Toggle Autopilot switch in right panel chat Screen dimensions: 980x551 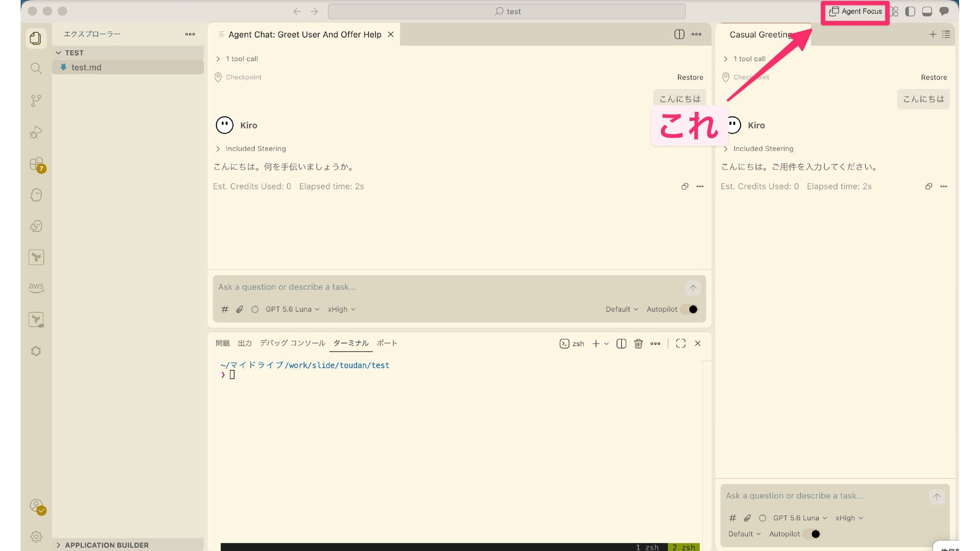click(812, 534)
